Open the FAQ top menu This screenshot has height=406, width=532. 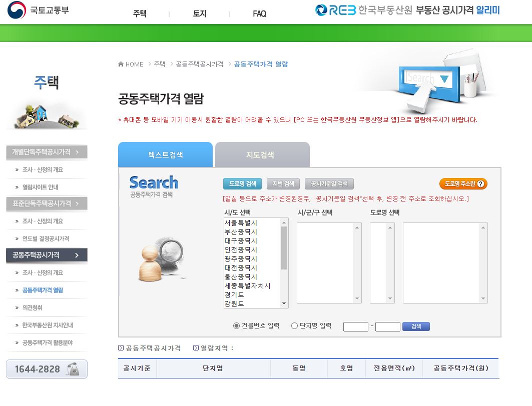tap(260, 14)
